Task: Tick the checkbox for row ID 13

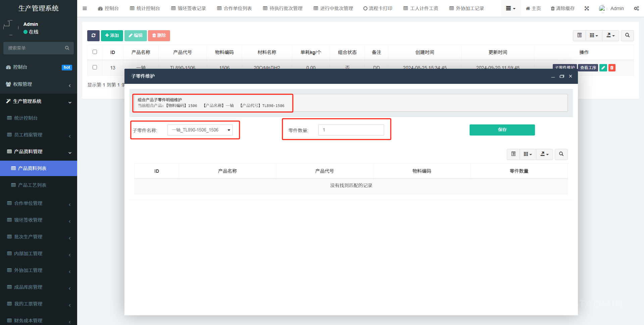Action: [95, 67]
